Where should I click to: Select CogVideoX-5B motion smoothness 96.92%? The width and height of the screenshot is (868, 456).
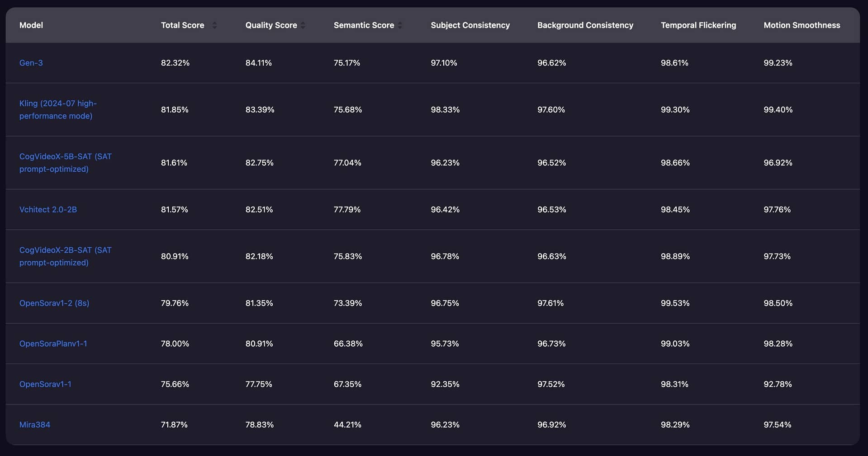[x=778, y=163]
